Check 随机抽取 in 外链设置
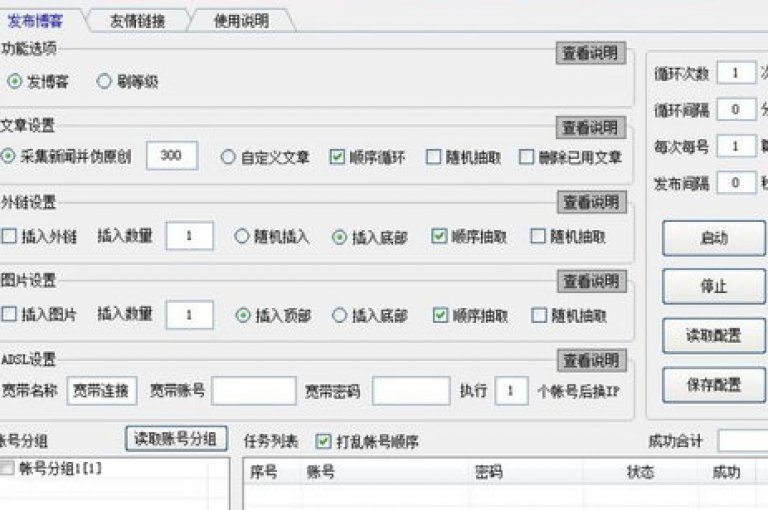This screenshot has width=768, height=510. tap(538, 236)
